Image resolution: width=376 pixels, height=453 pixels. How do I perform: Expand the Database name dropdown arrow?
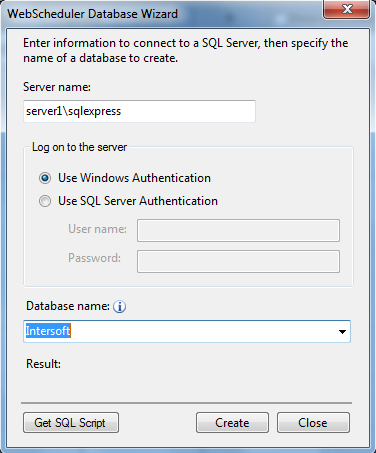coord(342,332)
